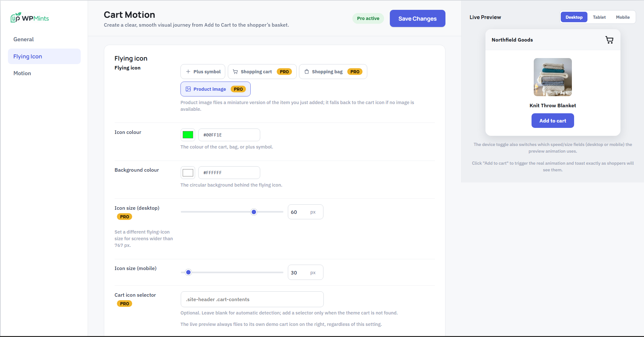Click the Pro active badge
The height and width of the screenshot is (337, 644).
pos(368,18)
